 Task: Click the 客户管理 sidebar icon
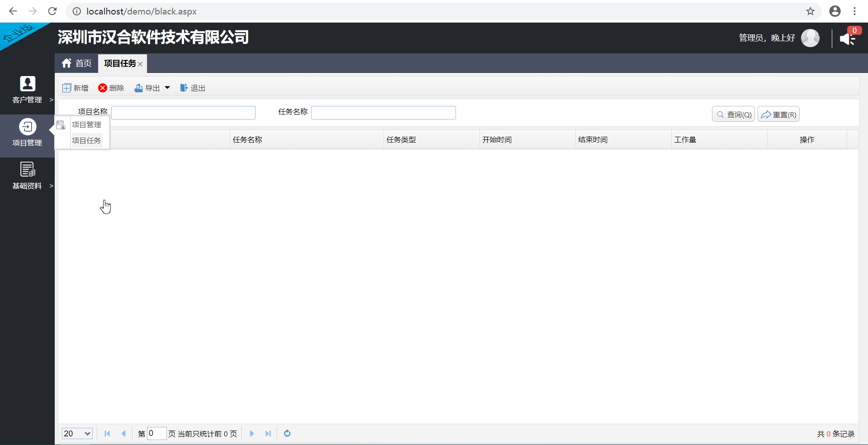[x=27, y=84]
